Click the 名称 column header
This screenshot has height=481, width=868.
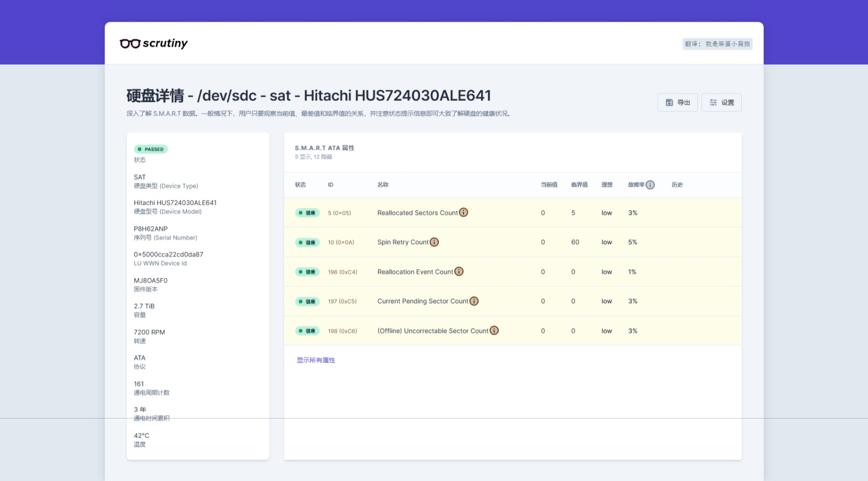tap(383, 185)
